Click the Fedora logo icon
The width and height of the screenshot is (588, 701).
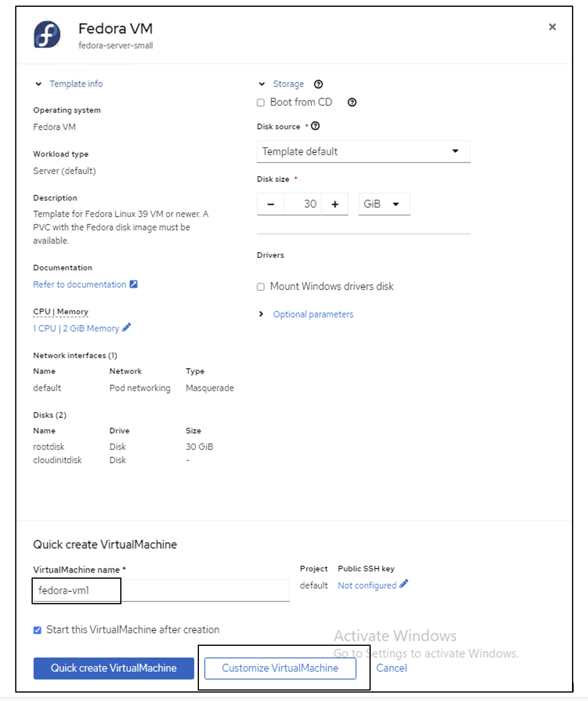[47, 34]
